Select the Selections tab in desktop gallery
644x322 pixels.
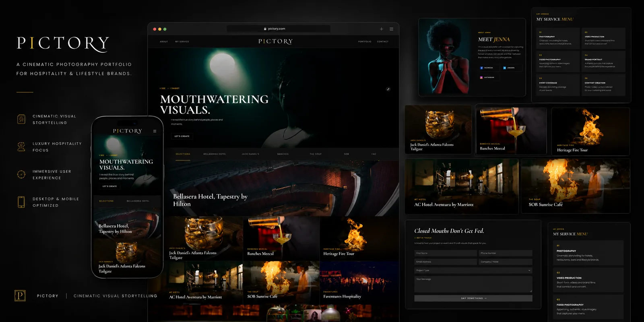183,154
